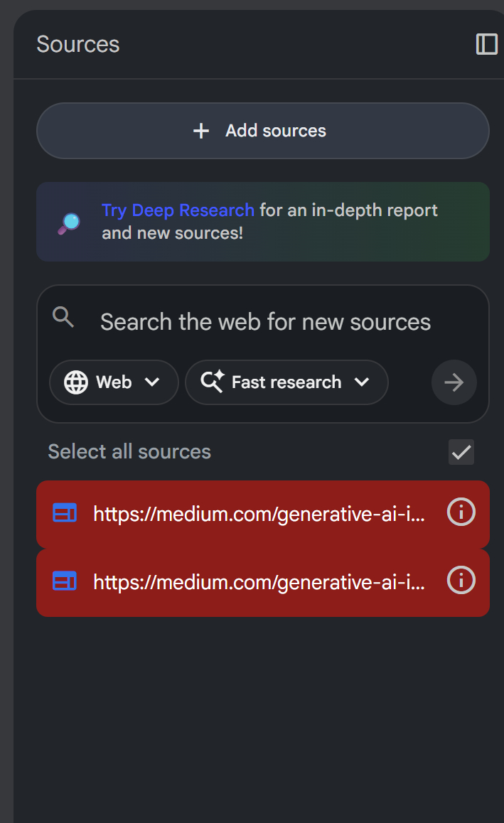Click the Fast research sparkle search icon
The image size is (504, 823).
click(x=212, y=382)
